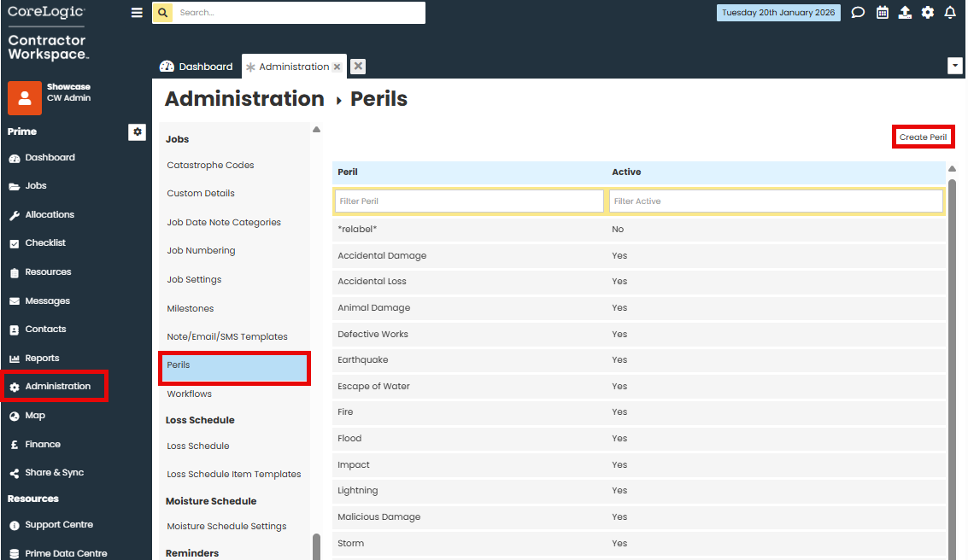Select Job Date Note Categories
This screenshot has height=560, width=968.
(224, 223)
